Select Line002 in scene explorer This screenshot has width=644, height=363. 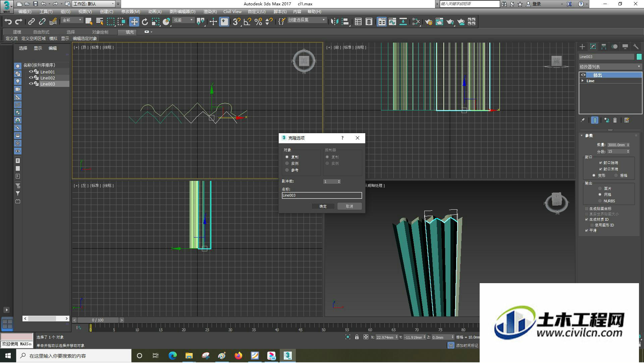[48, 78]
